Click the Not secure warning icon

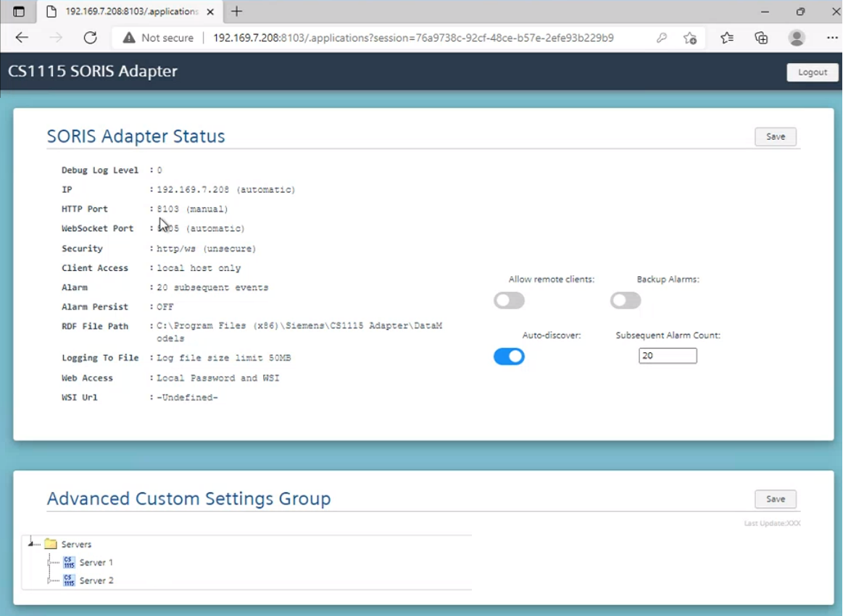[128, 38]
